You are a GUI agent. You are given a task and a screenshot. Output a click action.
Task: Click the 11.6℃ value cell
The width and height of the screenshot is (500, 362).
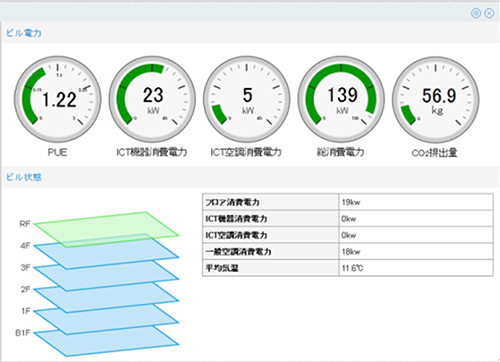(416, 268)
